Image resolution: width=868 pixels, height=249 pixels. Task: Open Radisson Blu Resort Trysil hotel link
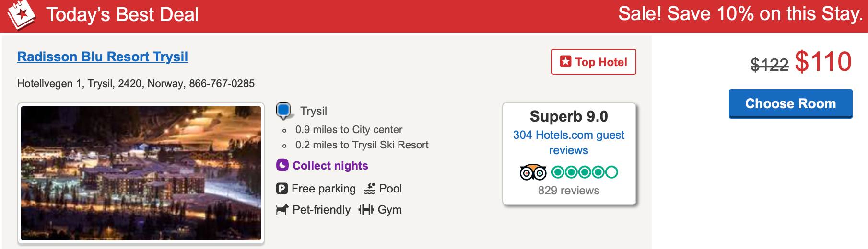(103, 57)
